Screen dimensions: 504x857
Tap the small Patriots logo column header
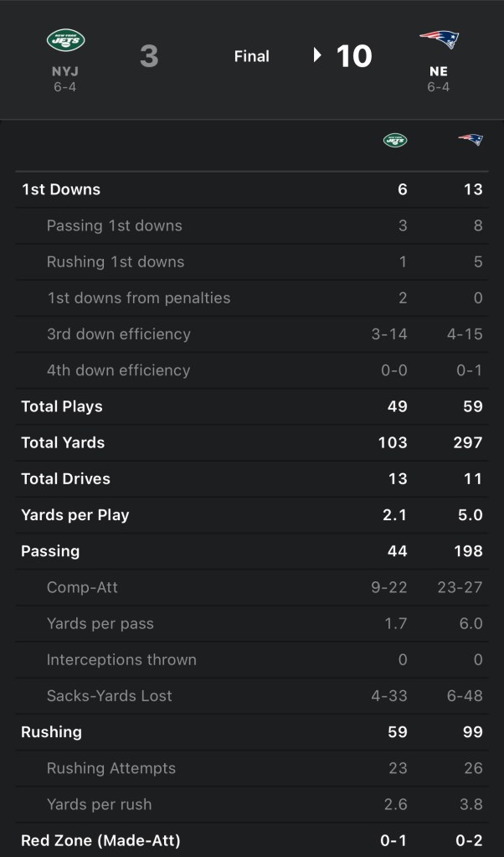471,140
